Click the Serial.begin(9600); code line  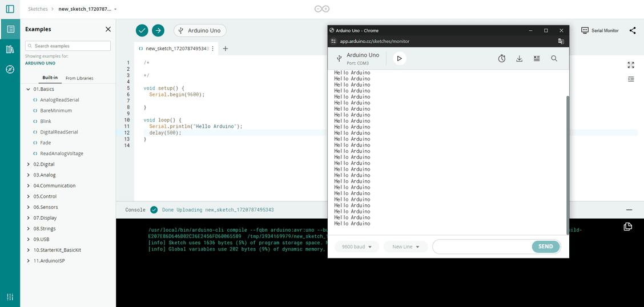pos(176,94)
